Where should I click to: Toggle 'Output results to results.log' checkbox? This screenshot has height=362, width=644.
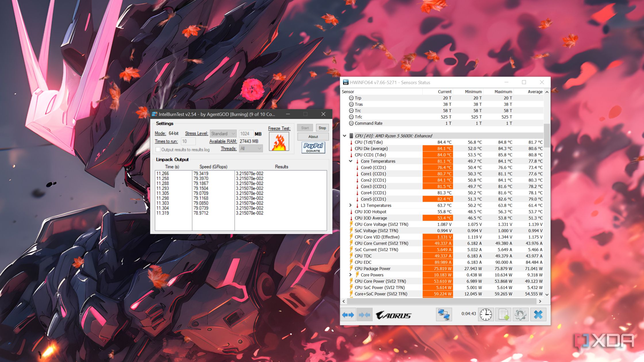158,150
